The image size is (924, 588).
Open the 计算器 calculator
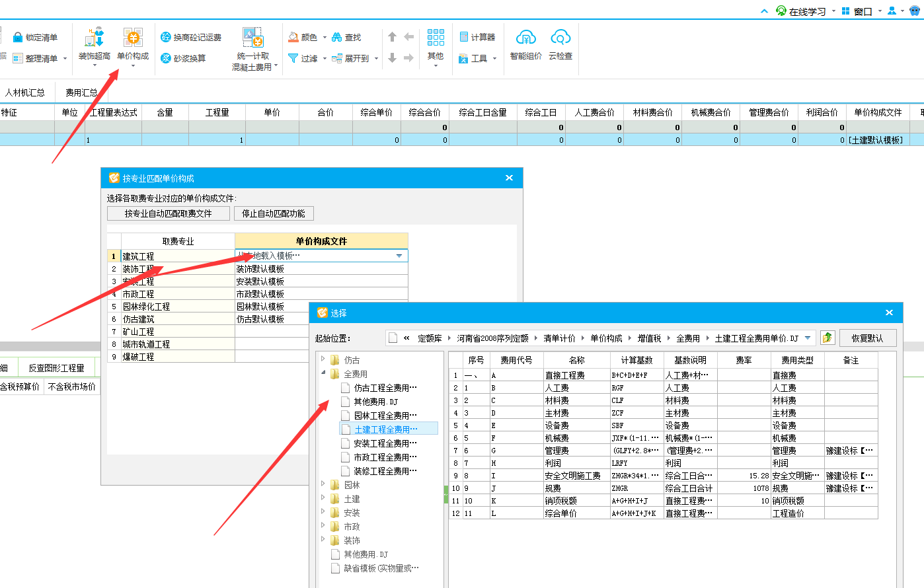coord(477,38)
